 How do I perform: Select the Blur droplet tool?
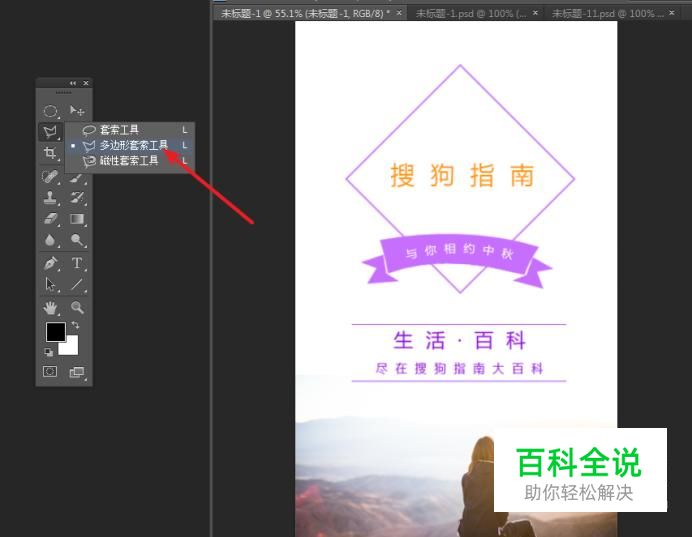(x=50, y=240)
